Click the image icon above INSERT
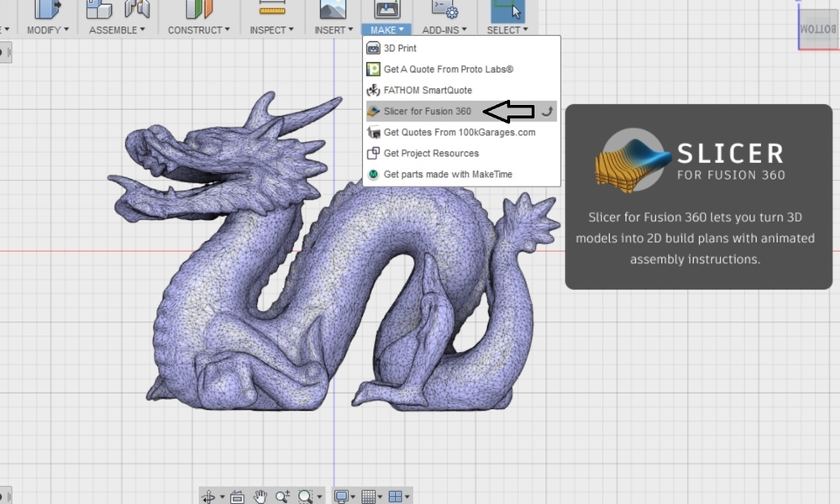The image size is (840, 504). pos(333,9)
